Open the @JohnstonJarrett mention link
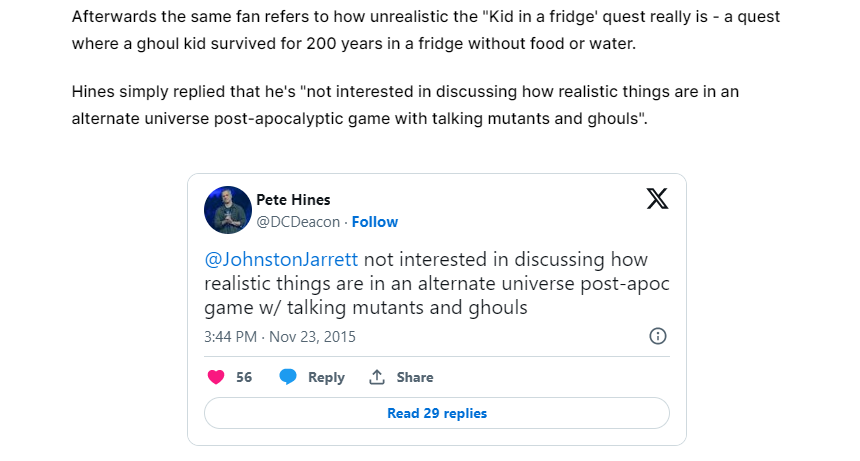This screenshot has height=461, width=860. [x=281, y=259]
